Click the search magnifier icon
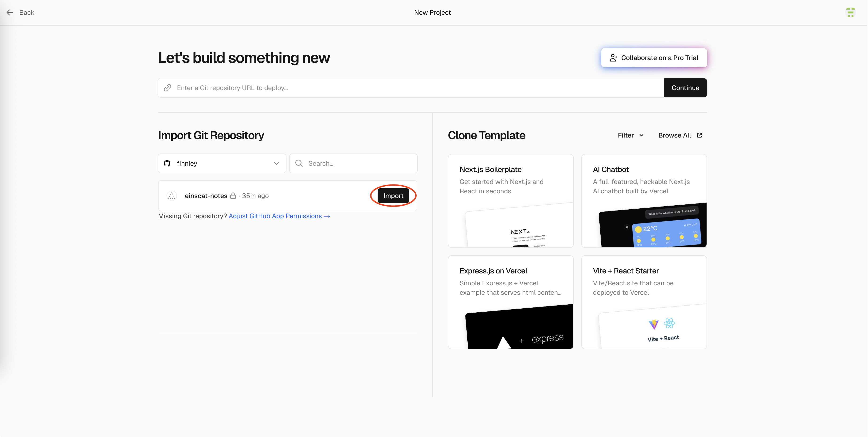The height and width of the screenshot is (437, 868). click(x=299, y=163)
